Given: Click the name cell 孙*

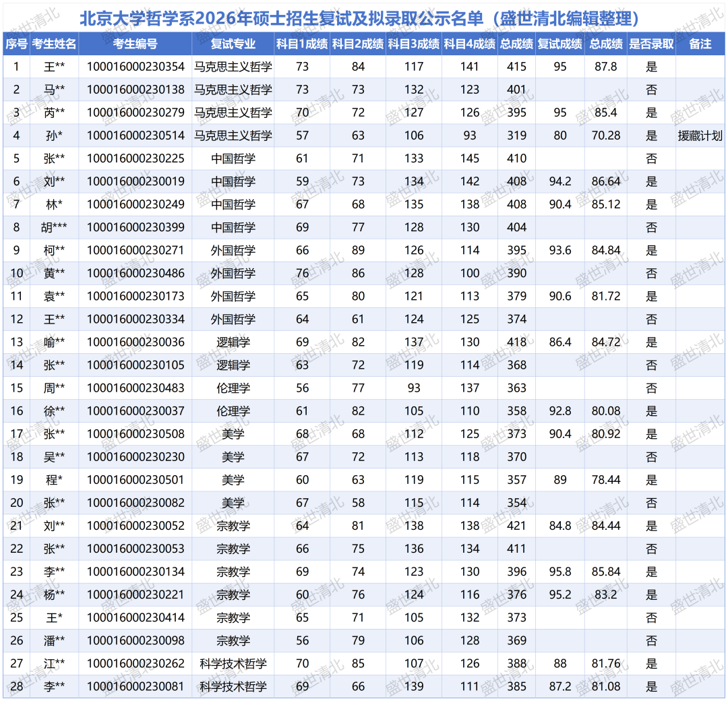Looking at the screenshot, I should point(55,135).
